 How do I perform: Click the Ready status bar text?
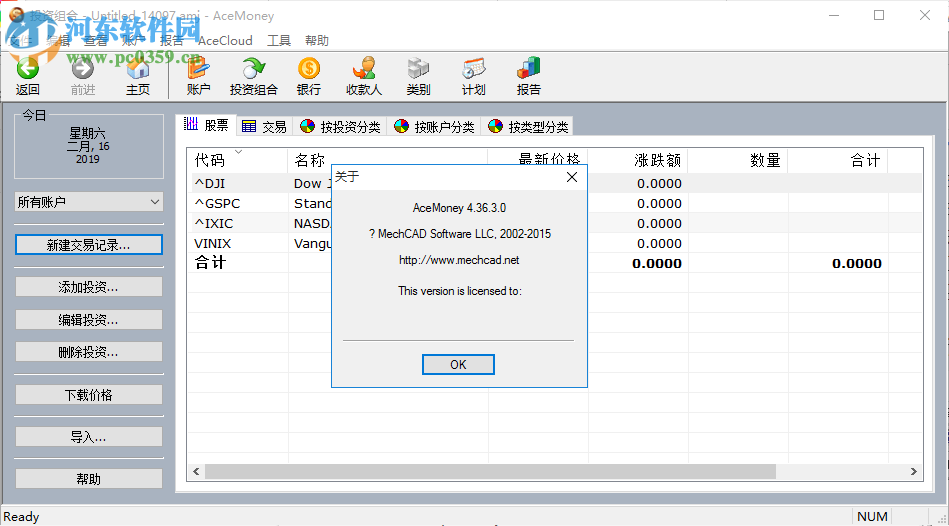coord(21,516)
